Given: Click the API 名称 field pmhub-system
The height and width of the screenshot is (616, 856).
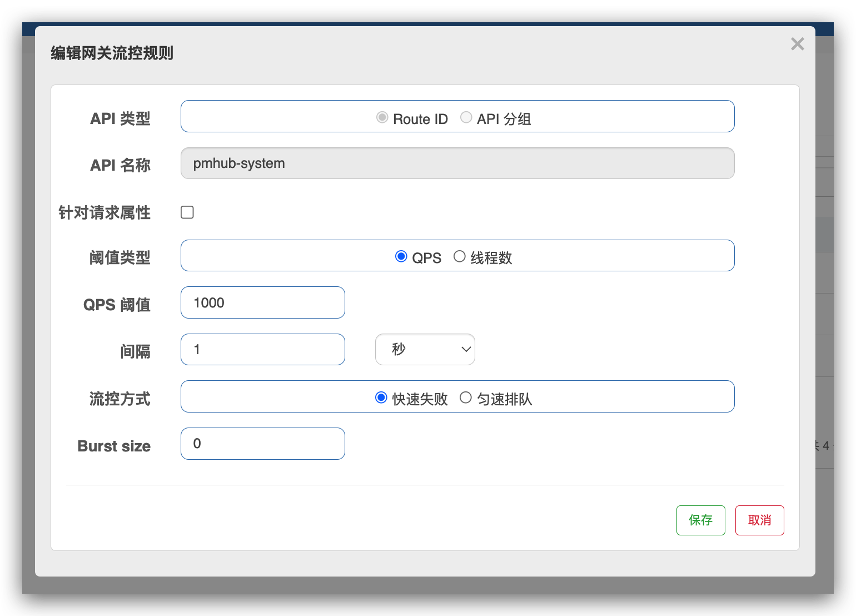Looking at the screenshot, I should click(x=457, y=163).
